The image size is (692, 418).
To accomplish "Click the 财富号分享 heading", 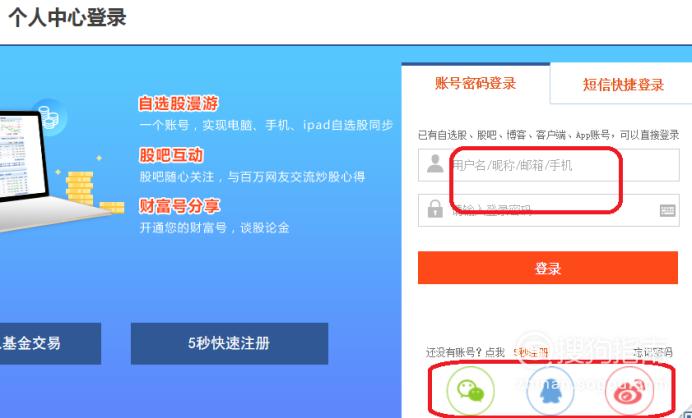I will click(x=179, y=206).
